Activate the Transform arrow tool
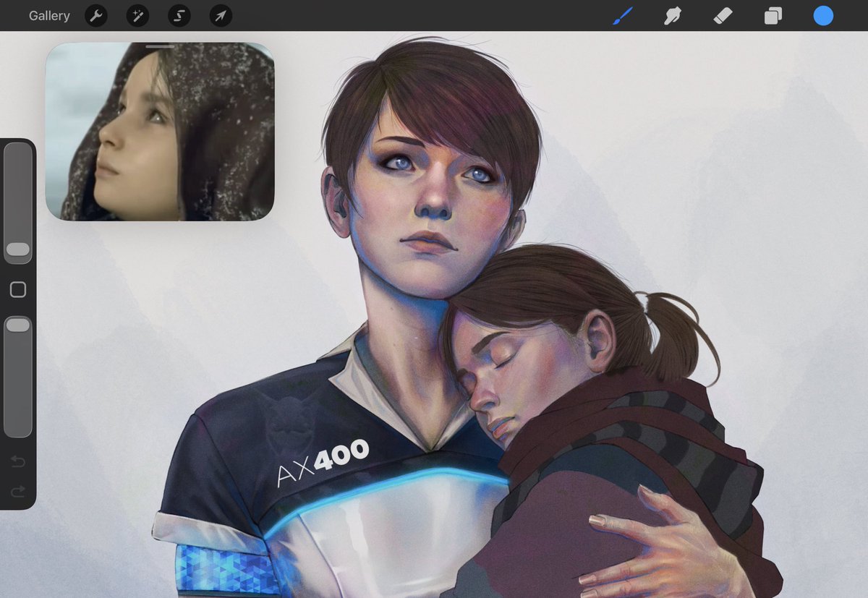Image resolution: width=868 pixels, height=598 pixels. pyautogui.click(x=221, y=15)
